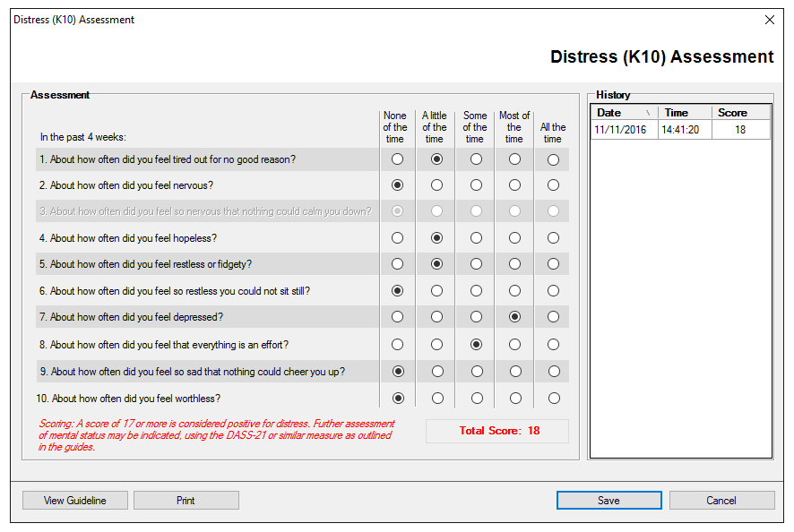This screenshot has height=532, width=794.
Task: Save the distress assessment
Action: (608, 501)
